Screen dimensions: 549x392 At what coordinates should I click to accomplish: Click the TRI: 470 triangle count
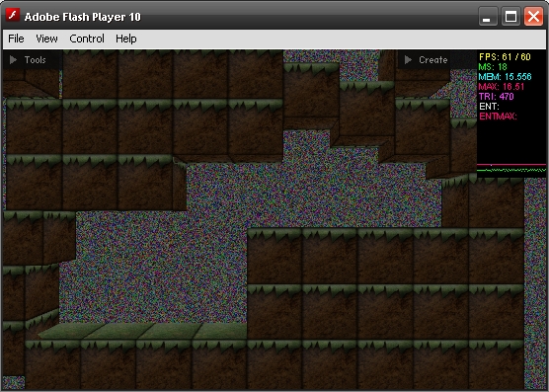click(x=496, y=96)
